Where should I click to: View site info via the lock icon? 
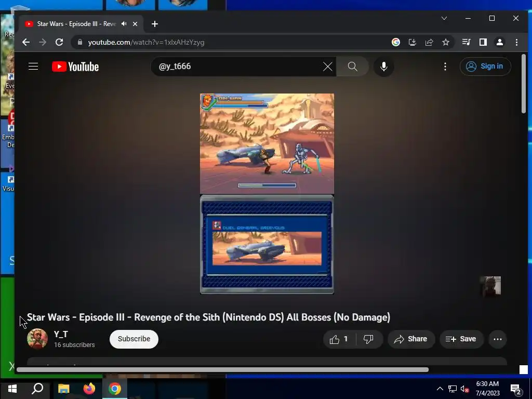[x=80, y=42]
